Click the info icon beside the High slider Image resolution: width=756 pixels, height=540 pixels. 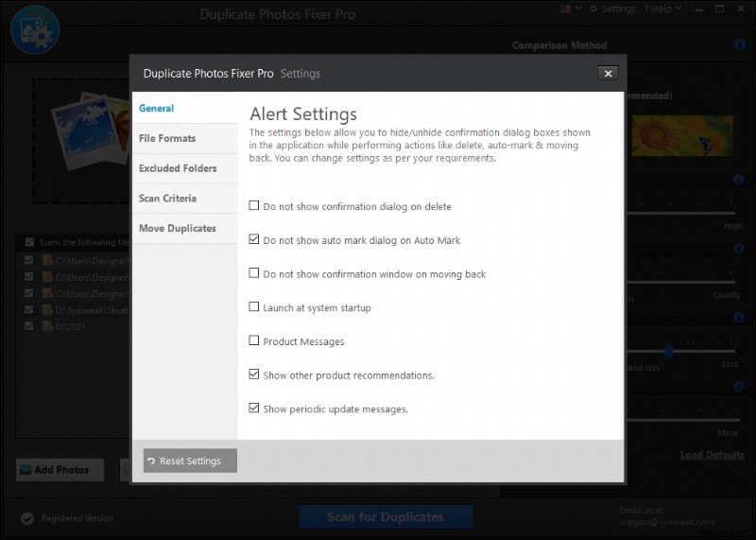(739, 180)
